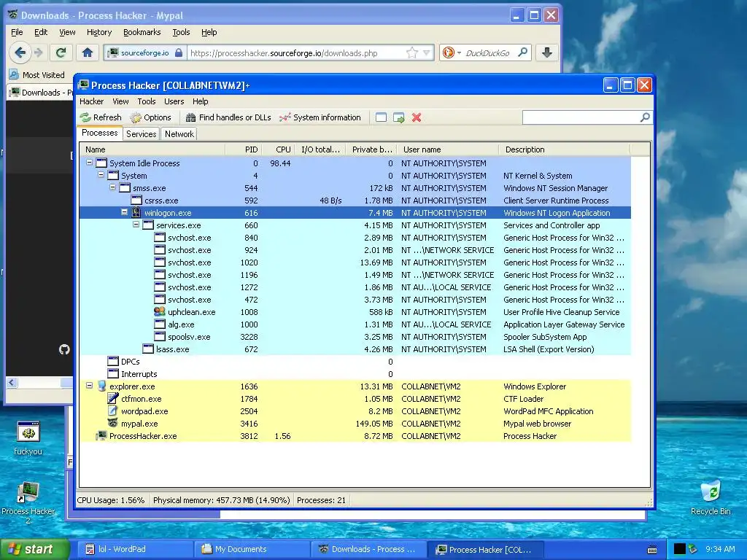Click the find window toolbar icon
Screen dimensions: 747x560
pos(381,117)
